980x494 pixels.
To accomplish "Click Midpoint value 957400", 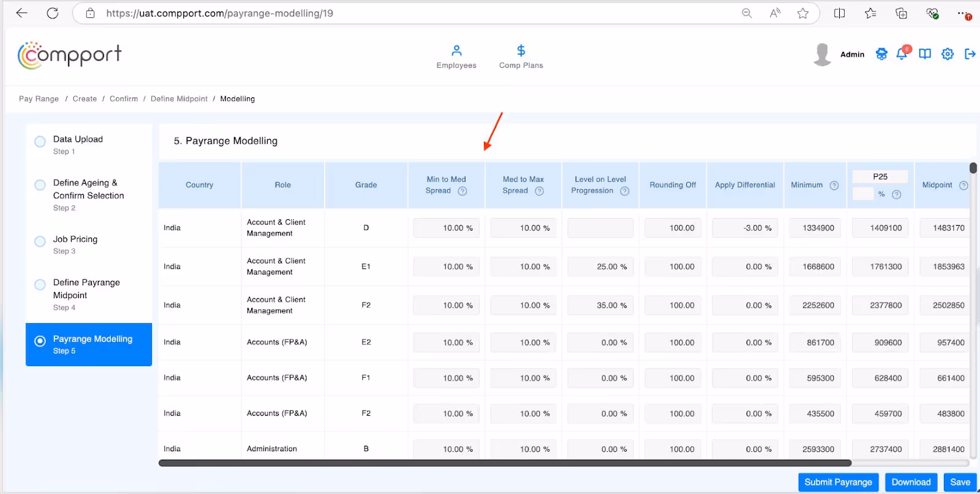I will pyautogui.click(x=944, y=343).
